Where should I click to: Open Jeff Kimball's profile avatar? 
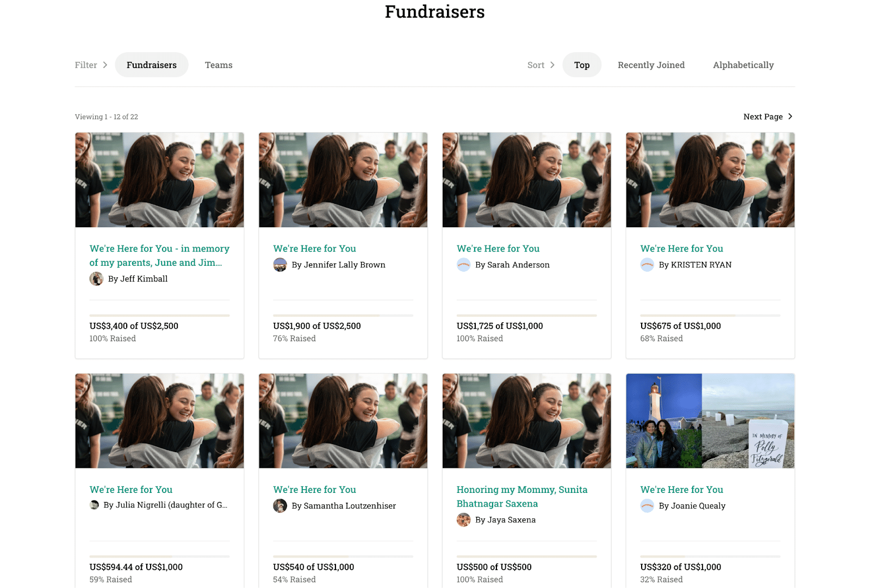[x=96, y=279]
